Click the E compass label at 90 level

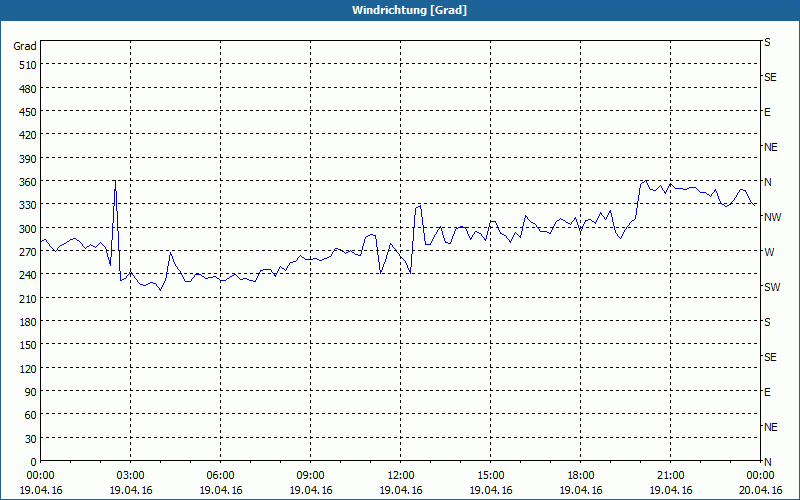767,392
